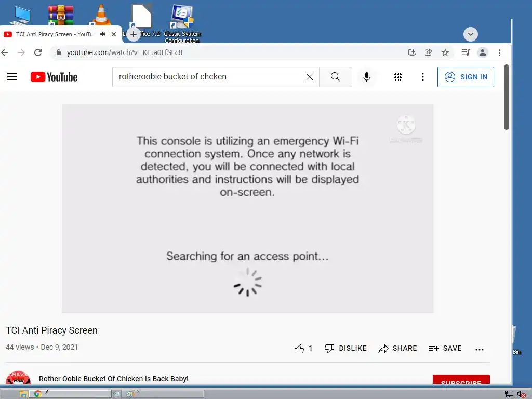
Task: Open a new browser tab
Action: (134, 34)
